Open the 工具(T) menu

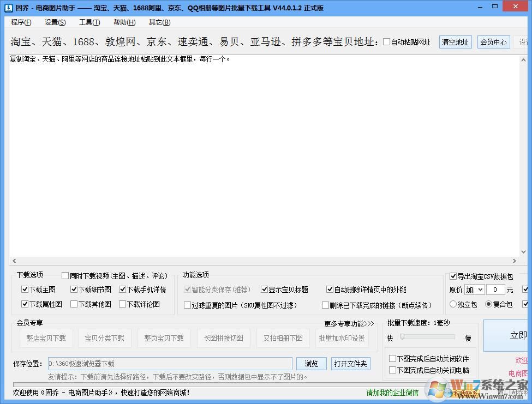click(89, 22)
